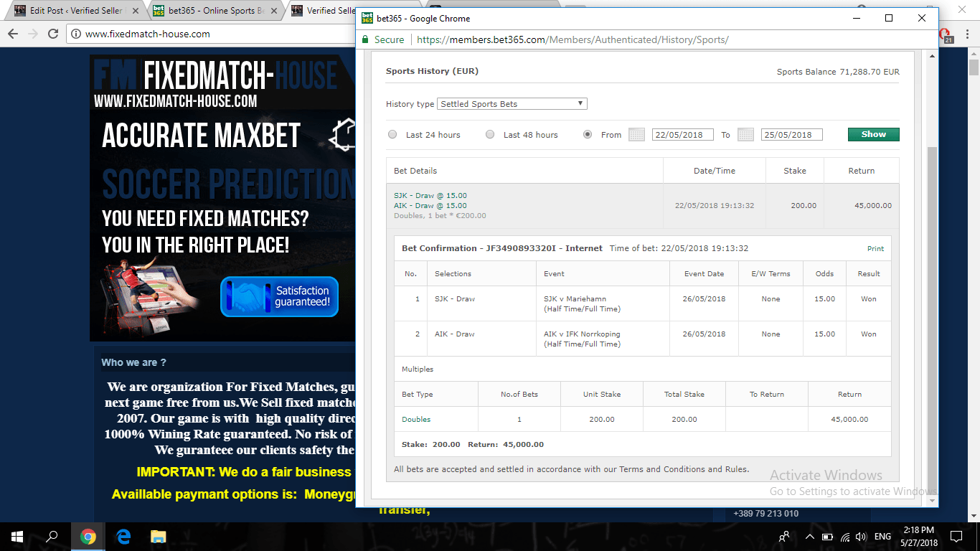Open the People icon in system tray
Viewport: 980px width, 551px height.
784,536
